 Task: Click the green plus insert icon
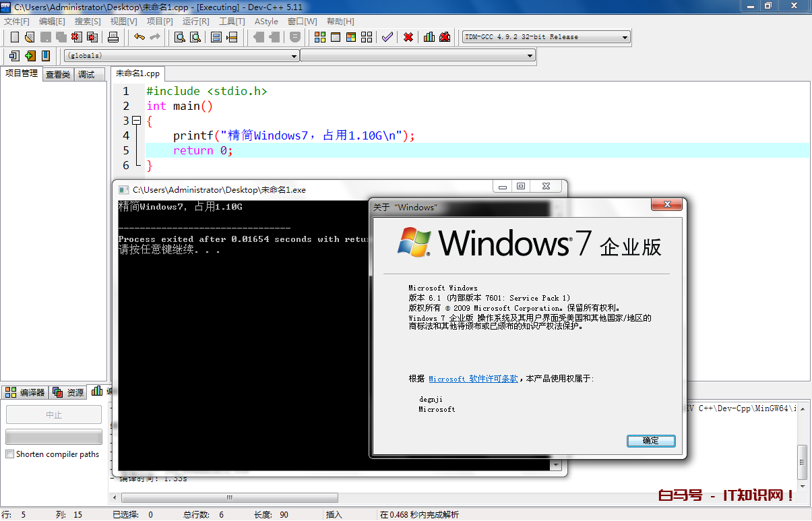(x=30, y=56)
